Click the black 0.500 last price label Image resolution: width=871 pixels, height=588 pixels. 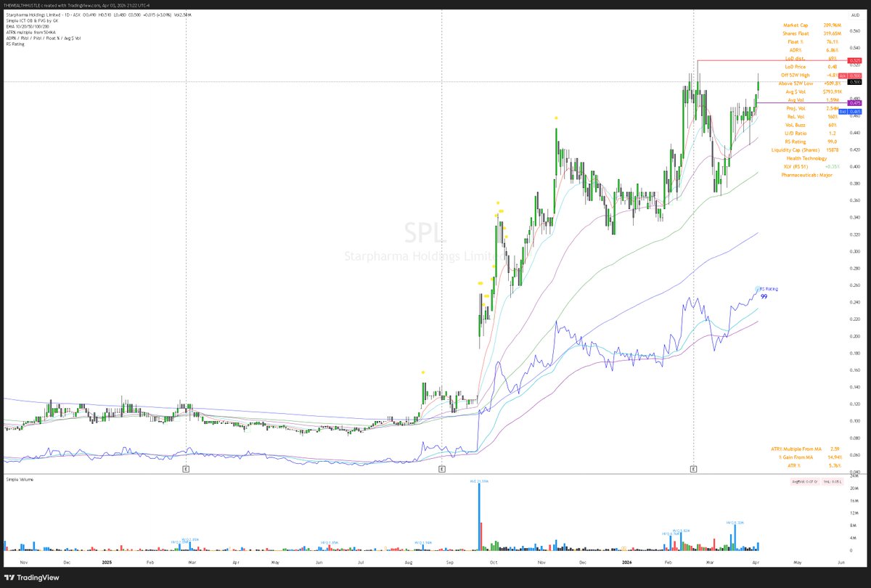[x=854, y=82]
